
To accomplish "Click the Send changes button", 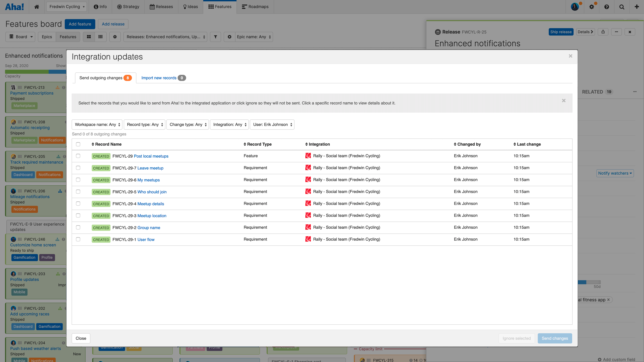I will tap(555, 338).
